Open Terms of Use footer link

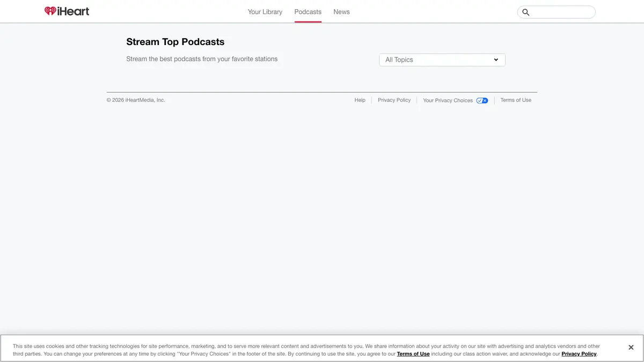click(x=516, y=100)
